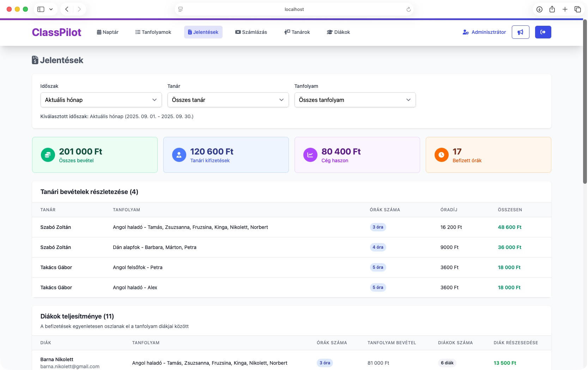Click the blue teacher payouts person icon
This screenshot has height=370, width=588.
pos(179,155)
